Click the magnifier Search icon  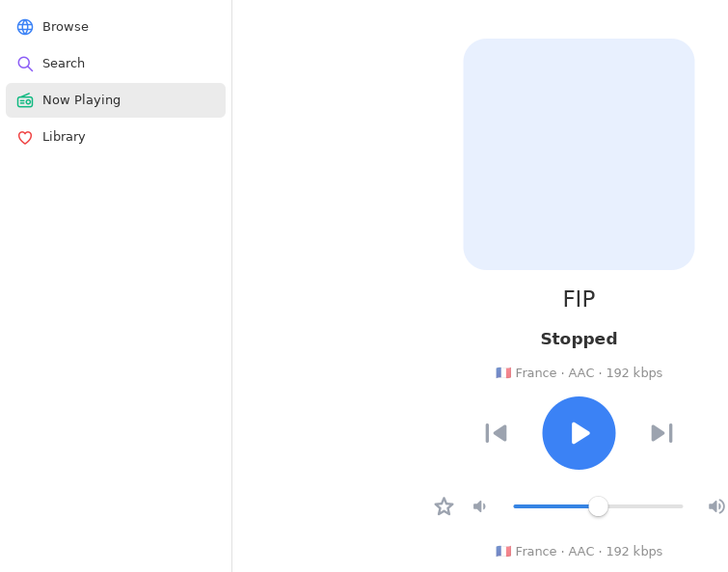25,64
